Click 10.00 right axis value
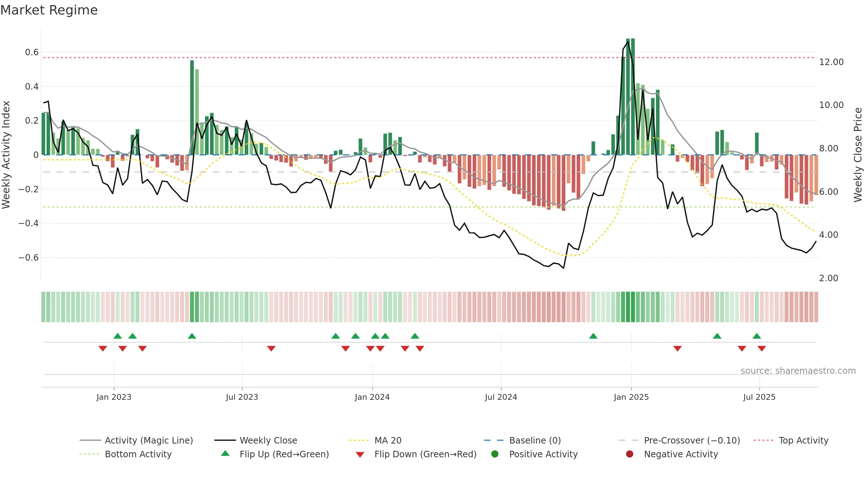 coord(831,105)
